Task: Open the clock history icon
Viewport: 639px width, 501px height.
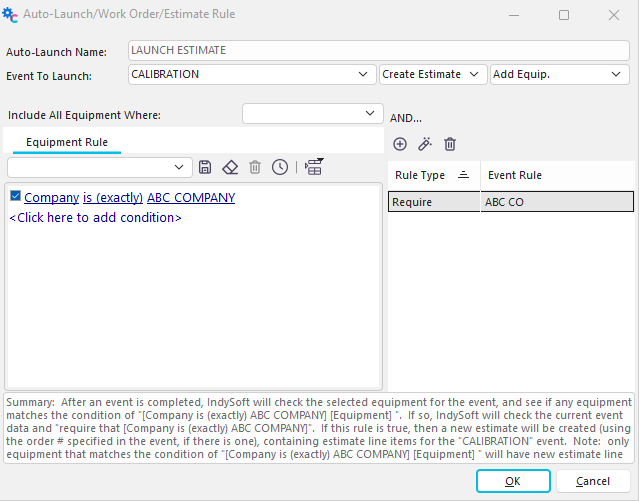Action: 280,167
